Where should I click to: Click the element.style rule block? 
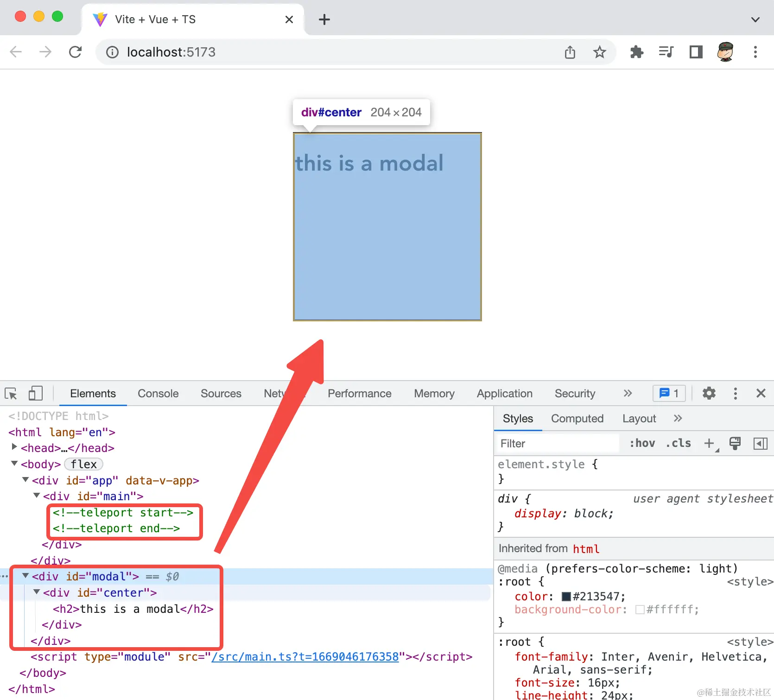(x=634, y=471)
